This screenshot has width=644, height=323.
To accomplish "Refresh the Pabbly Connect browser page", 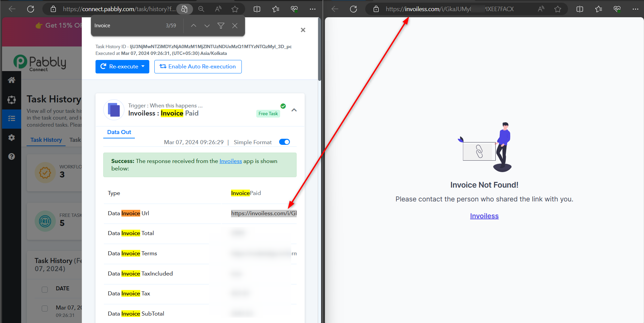I will pyautogui.click(x=31, y=9).
